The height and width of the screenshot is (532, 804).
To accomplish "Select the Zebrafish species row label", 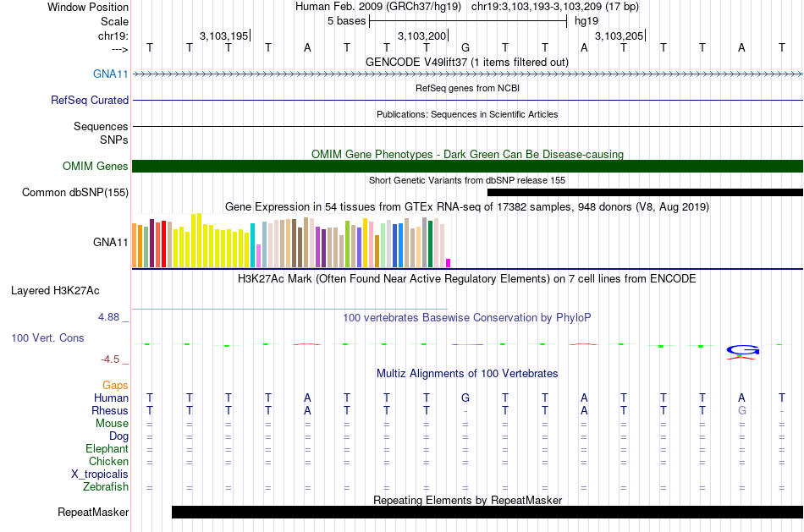I will pyautogui.click(x=106, y=487).
